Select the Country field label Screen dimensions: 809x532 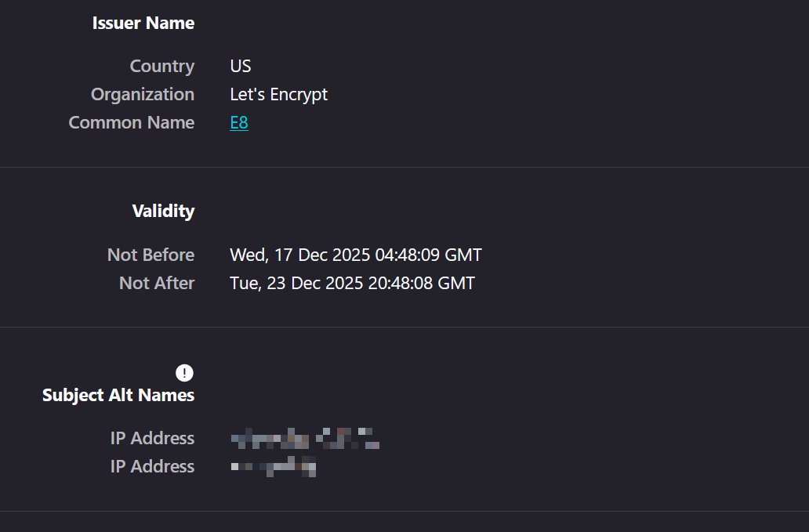pos(162,67)
